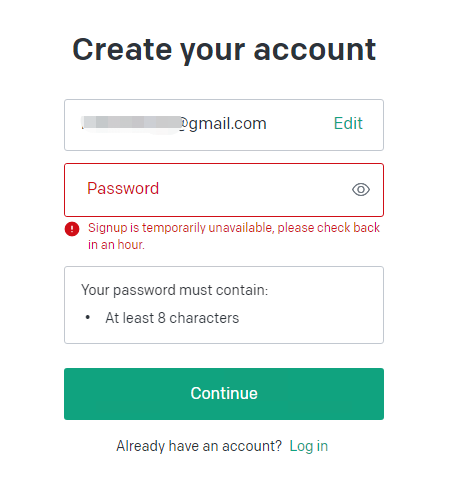Open the Log in link
Image resolution: width=466 pixels, height=493 pixels.
[x=309, y=446]
